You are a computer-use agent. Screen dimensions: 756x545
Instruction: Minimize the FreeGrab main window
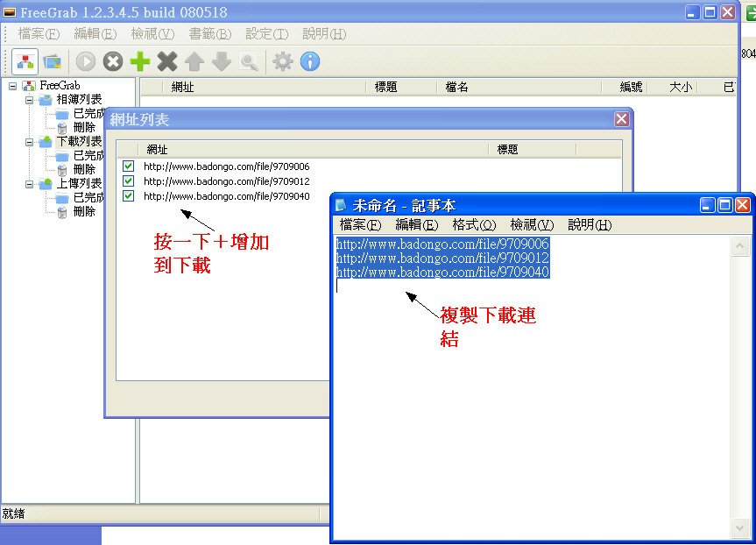click(692, 12)
